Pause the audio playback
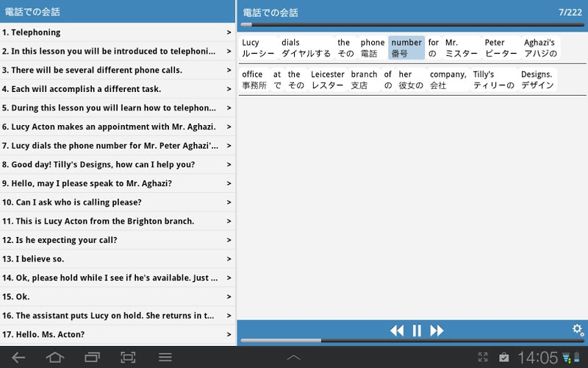 point(417,330)
